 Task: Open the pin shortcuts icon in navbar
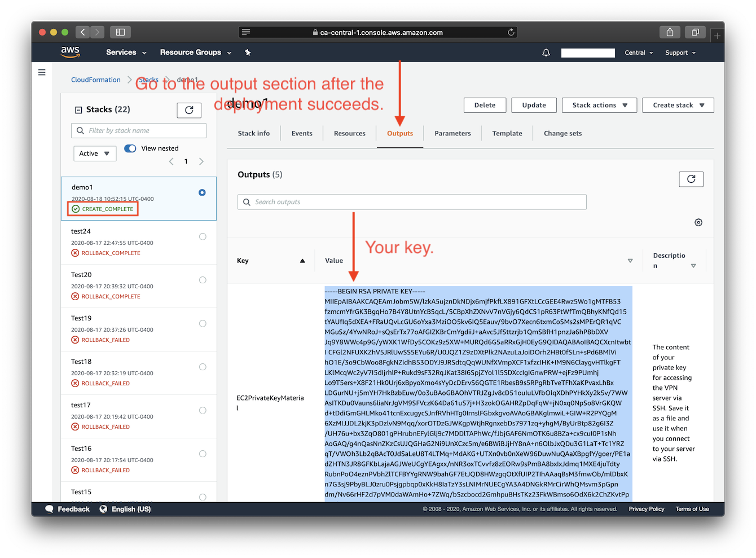[248, 52]
